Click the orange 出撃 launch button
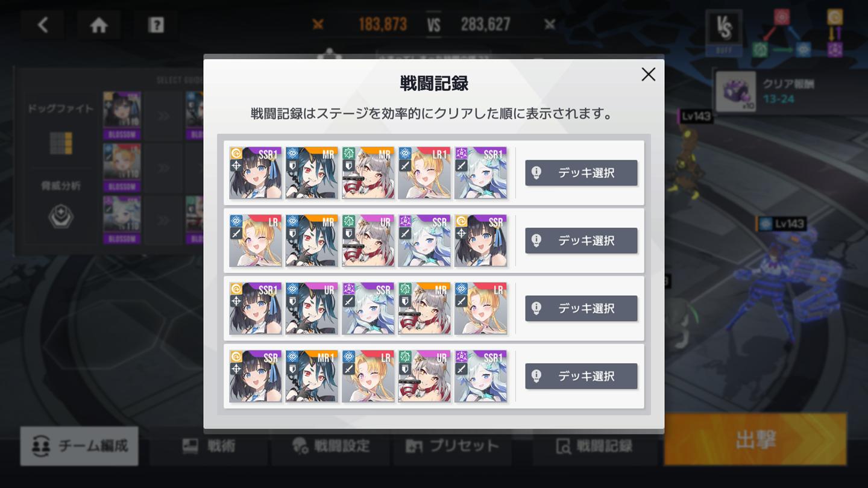The height and width of the screenshot is (488, 868). point(755,439)
